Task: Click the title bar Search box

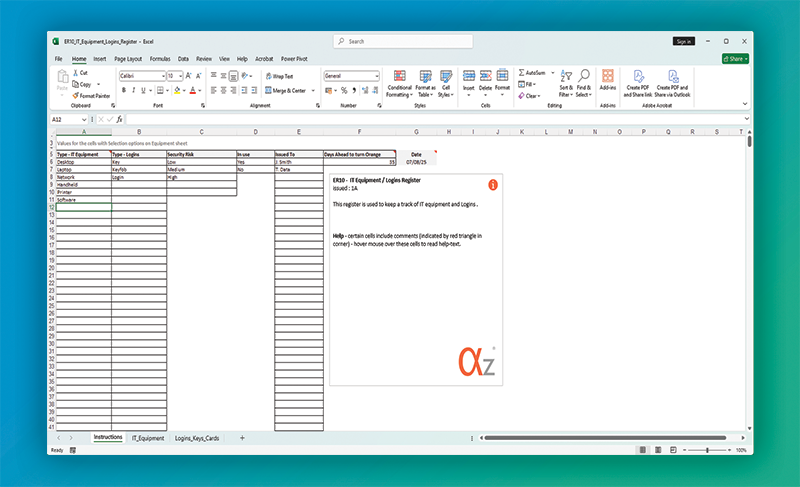Action: coord(400,41)
